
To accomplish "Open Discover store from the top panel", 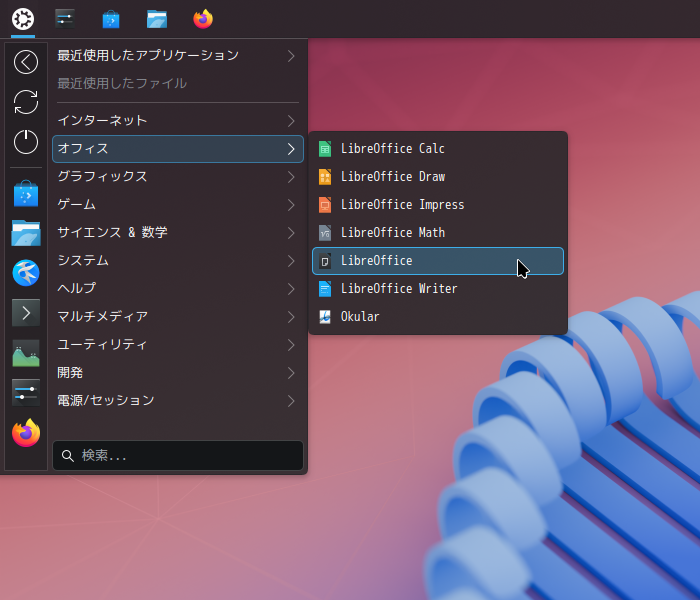I will click(111, 19).
